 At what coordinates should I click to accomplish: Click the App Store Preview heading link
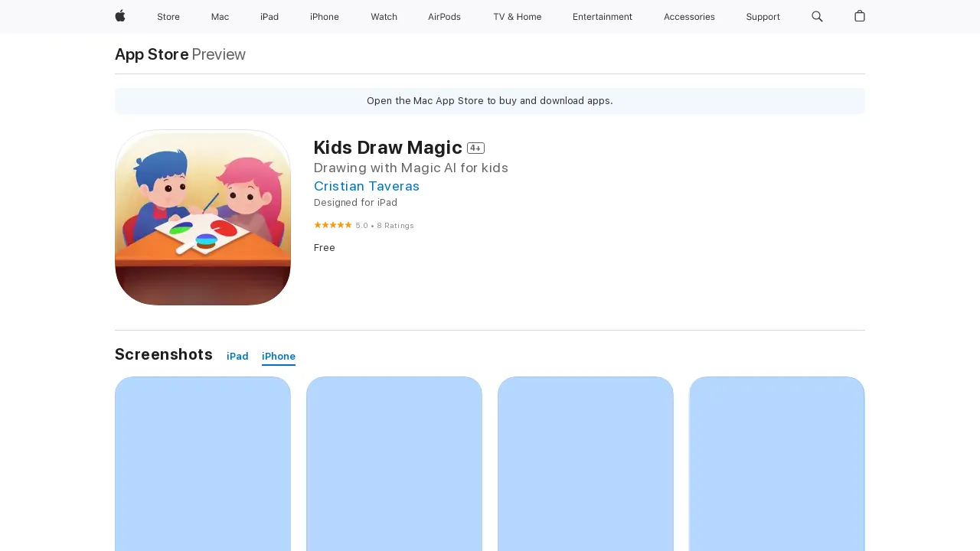click(151, 54)
